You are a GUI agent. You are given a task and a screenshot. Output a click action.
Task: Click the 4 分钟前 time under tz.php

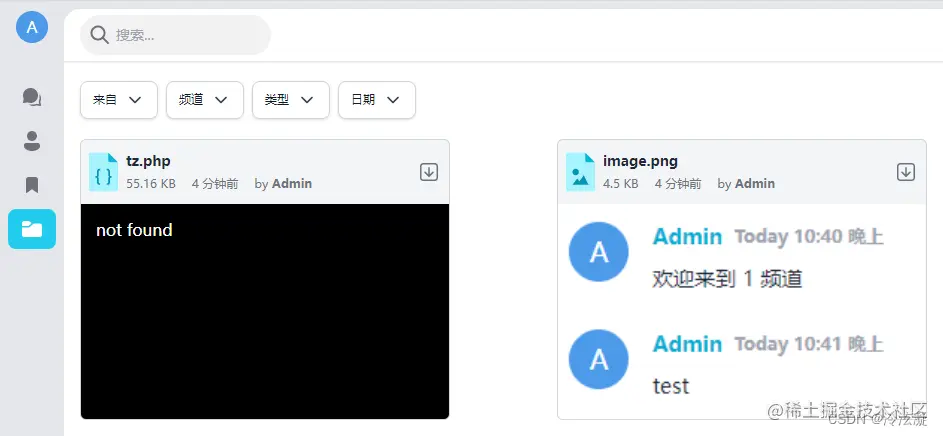215,184
